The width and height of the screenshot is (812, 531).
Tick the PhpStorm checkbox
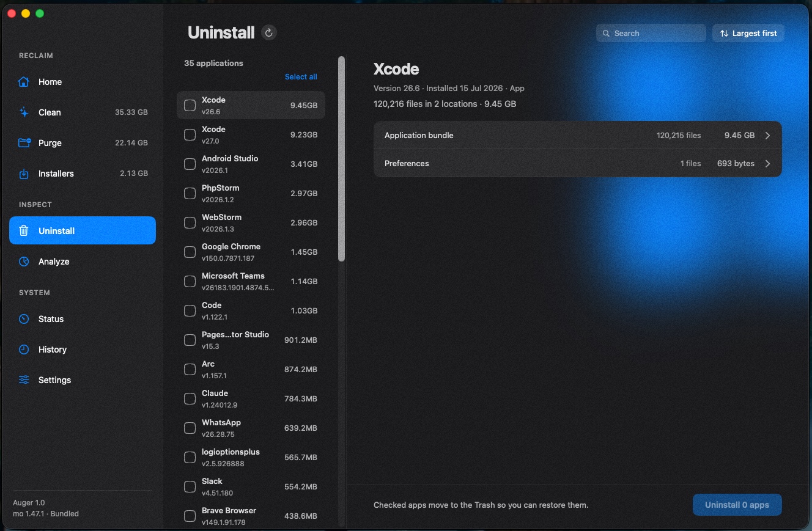click(x=190, y=194)
